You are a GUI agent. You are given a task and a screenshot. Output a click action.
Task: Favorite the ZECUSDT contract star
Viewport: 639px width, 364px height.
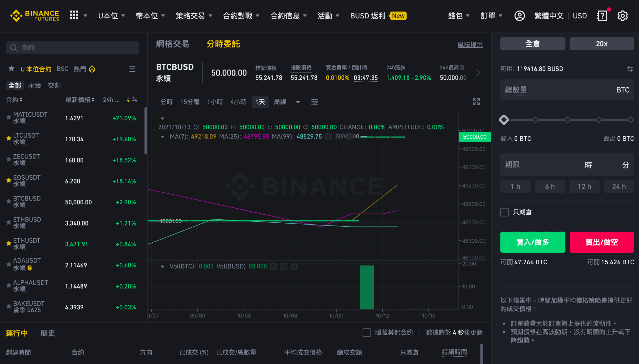coord(9,159)
